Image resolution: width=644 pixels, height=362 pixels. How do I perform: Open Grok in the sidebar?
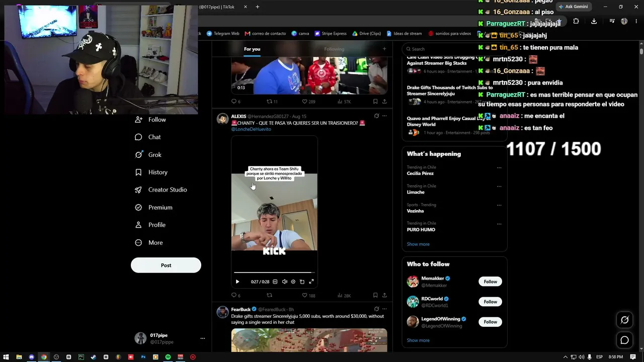pos(148,155)
